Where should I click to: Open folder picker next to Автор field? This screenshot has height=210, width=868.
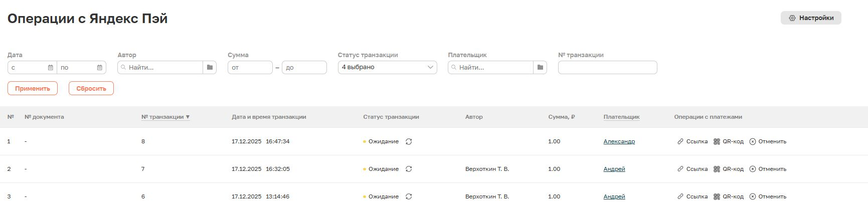(x=210, y=68)
